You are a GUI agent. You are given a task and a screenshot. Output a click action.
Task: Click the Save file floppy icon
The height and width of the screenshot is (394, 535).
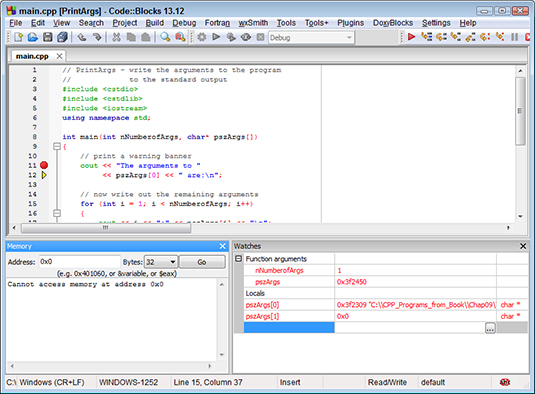[47, 37]
